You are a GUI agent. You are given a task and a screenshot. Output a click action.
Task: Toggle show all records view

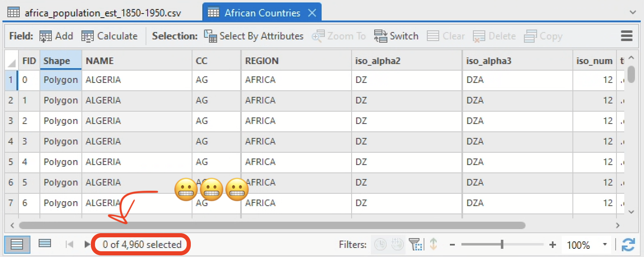pos(17,245)
